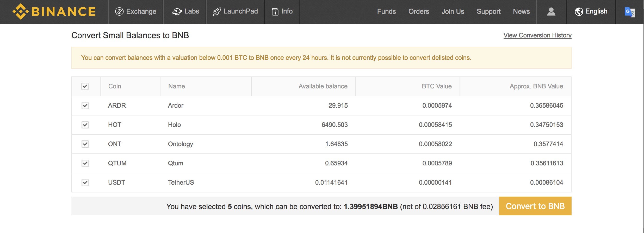The height and width of the screenshot is (233, 644).
Task: Open the Orders menu
Action: [x=419, y=11]
